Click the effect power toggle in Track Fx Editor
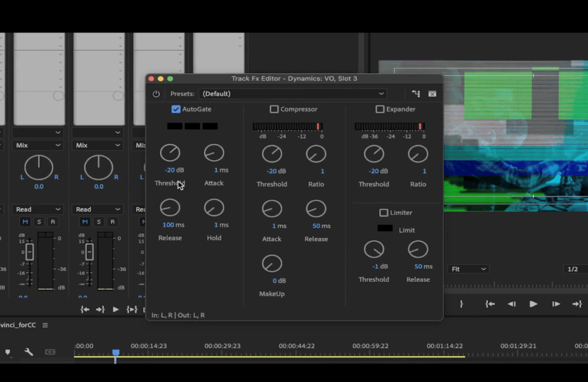This screenshot has width=588, height=382. pyautogui.click(x=155, y=93)
